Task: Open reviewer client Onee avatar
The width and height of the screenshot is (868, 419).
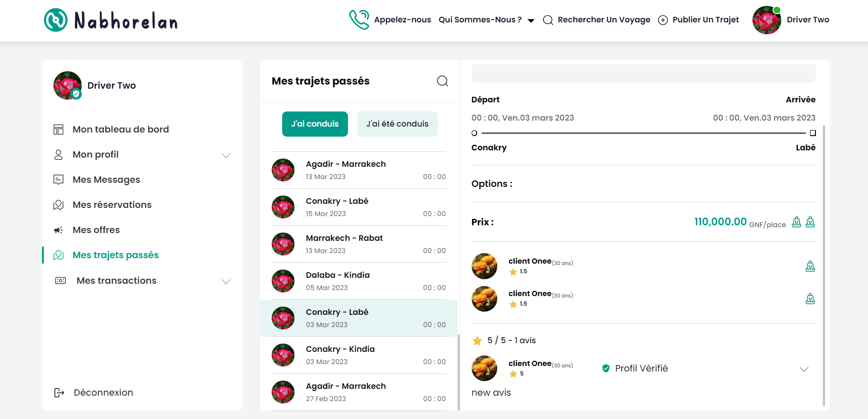Action: [x=484, y=368]
